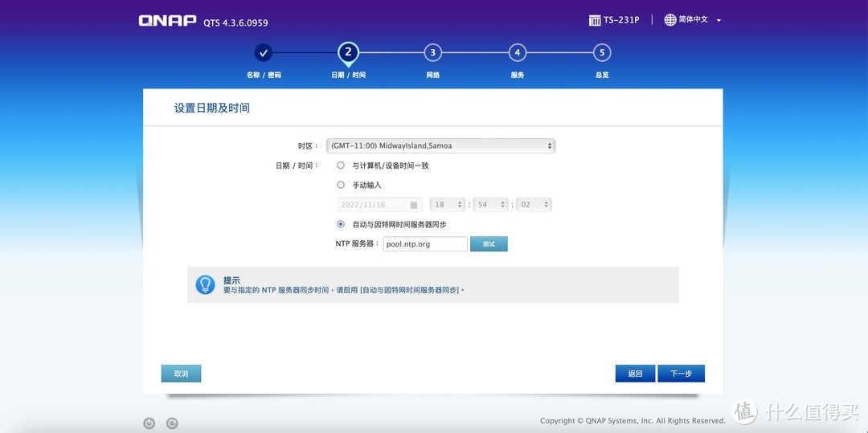Click the 测试 test button

pos(489,244)
